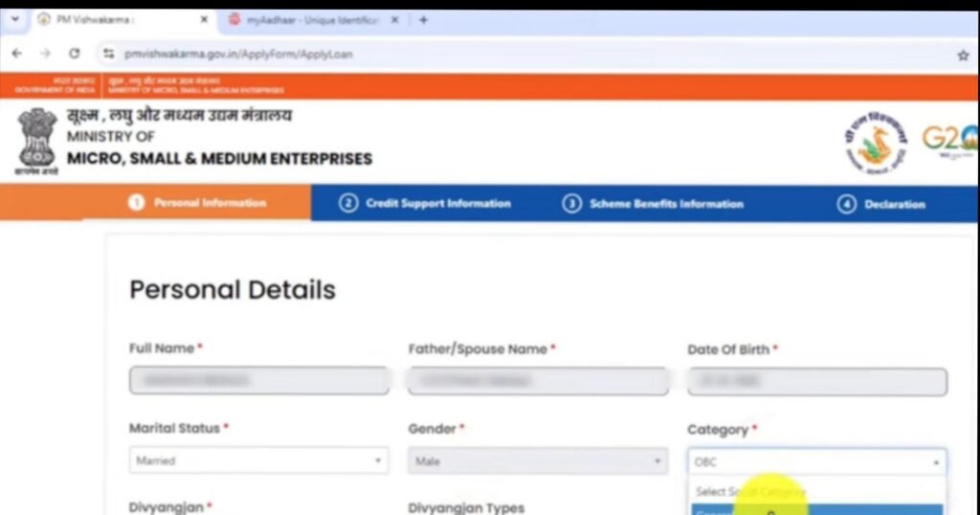Open the Marital Status dropdown
980x515 pixels.
coord(258,460)
